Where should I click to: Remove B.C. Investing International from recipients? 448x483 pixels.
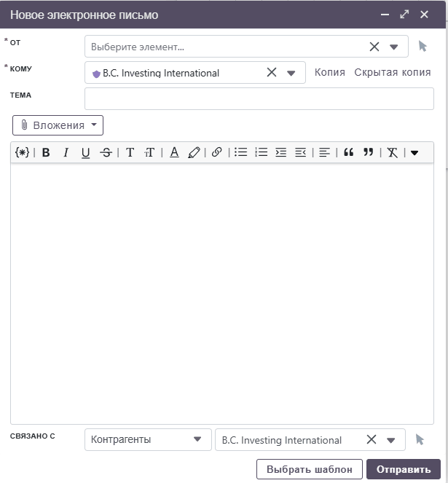pos(272,72)
